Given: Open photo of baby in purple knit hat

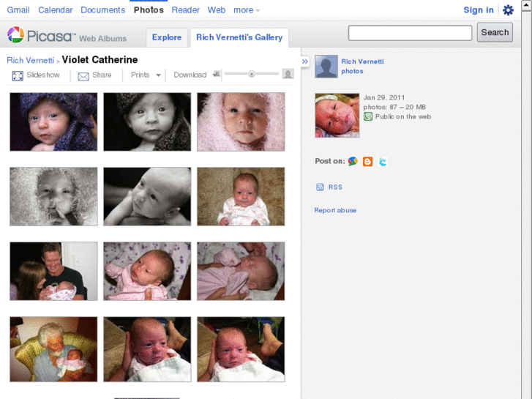Looking at the screenshot, I should [x=53, y=122].
